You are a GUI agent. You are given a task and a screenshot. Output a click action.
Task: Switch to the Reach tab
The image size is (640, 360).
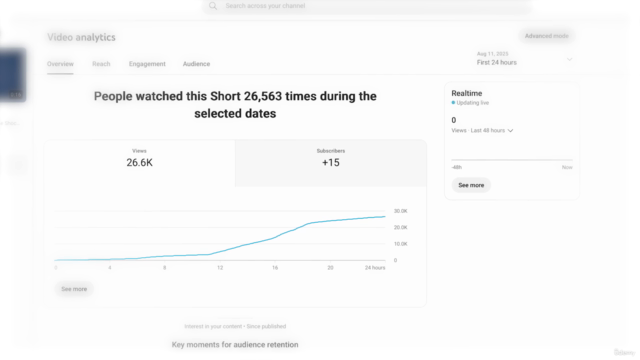[101, 64]
